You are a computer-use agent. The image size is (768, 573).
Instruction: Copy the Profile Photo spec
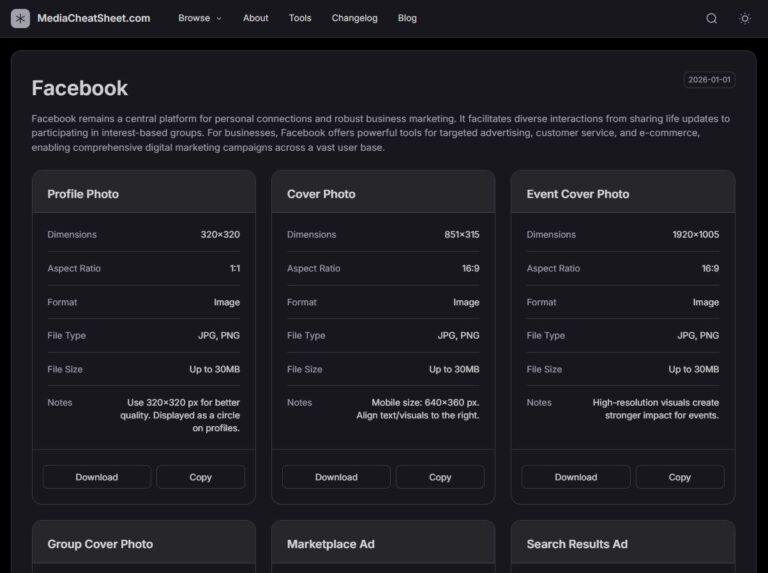click(200, 477)
